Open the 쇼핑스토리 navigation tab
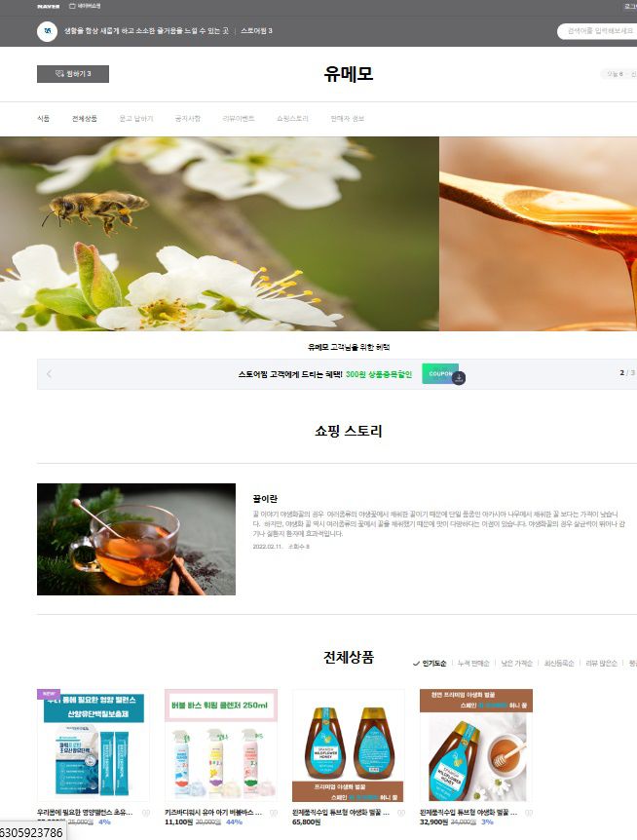The height and width of the screenshot is (840, 637). [292, 119]
